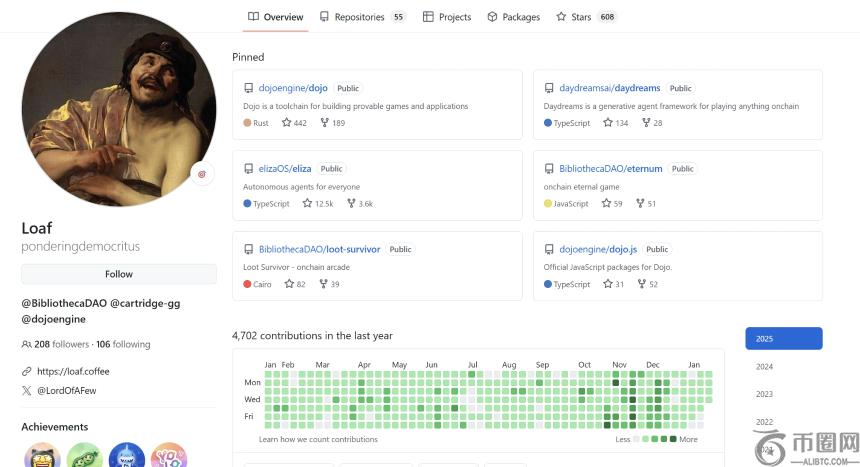Click the star icon of BibliothecaDAO/eternum

[x=606, y=203]
